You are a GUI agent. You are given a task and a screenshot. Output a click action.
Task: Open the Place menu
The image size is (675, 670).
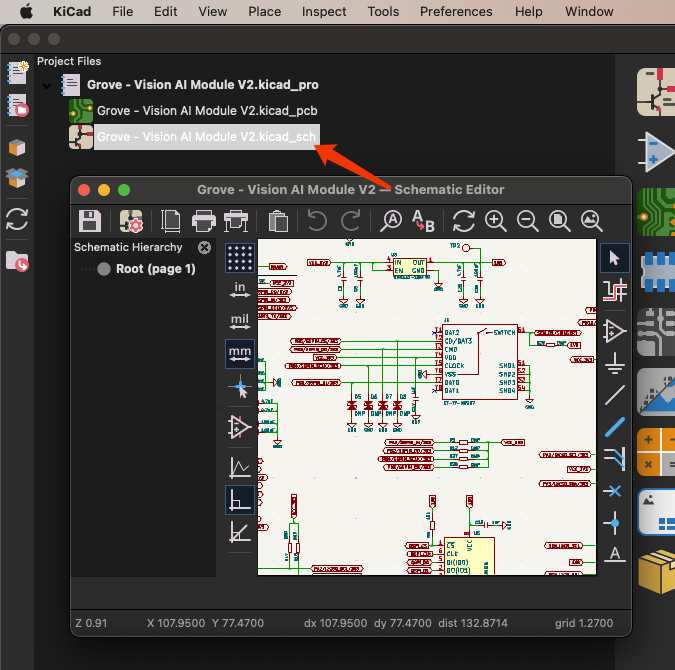point(265,12)
